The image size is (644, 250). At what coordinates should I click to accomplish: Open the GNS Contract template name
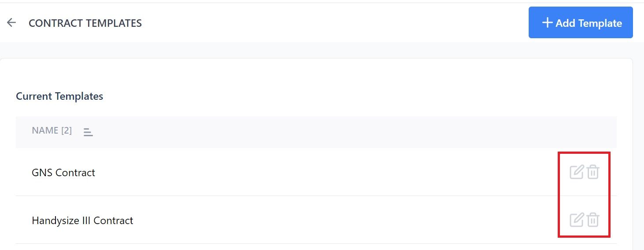coord(63,173)
